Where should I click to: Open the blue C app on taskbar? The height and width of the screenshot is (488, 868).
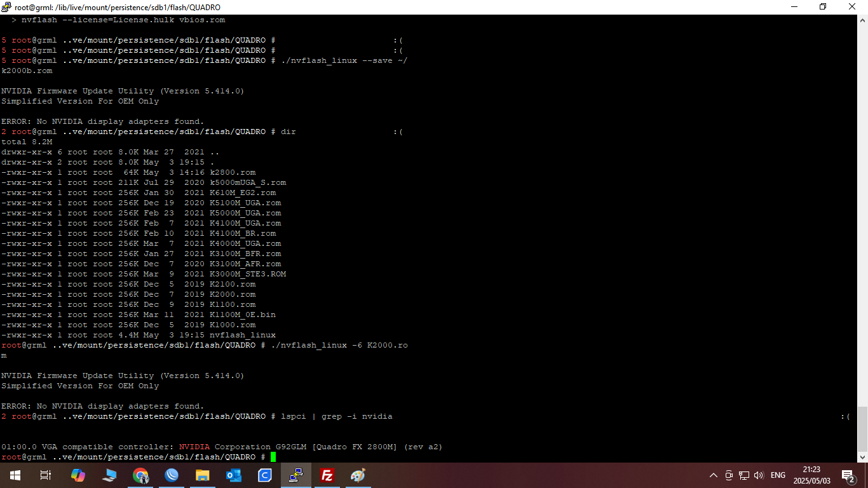pos(265,475)
